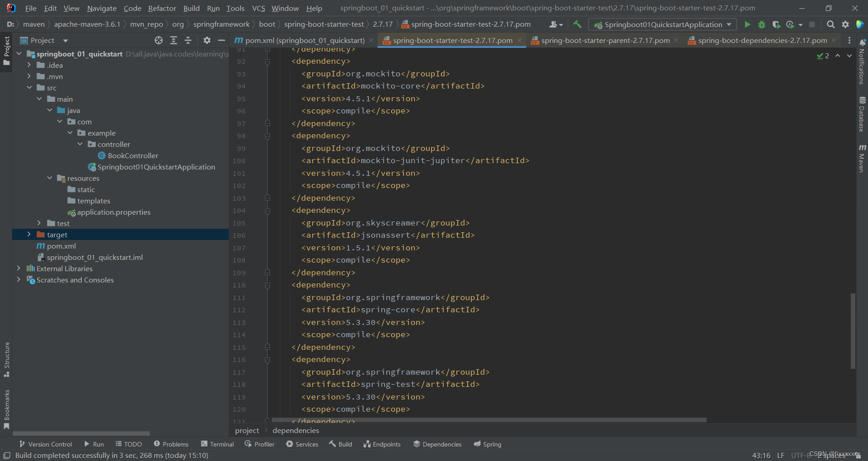Open IDE Settings via the gear icon

tap(845, 24)
